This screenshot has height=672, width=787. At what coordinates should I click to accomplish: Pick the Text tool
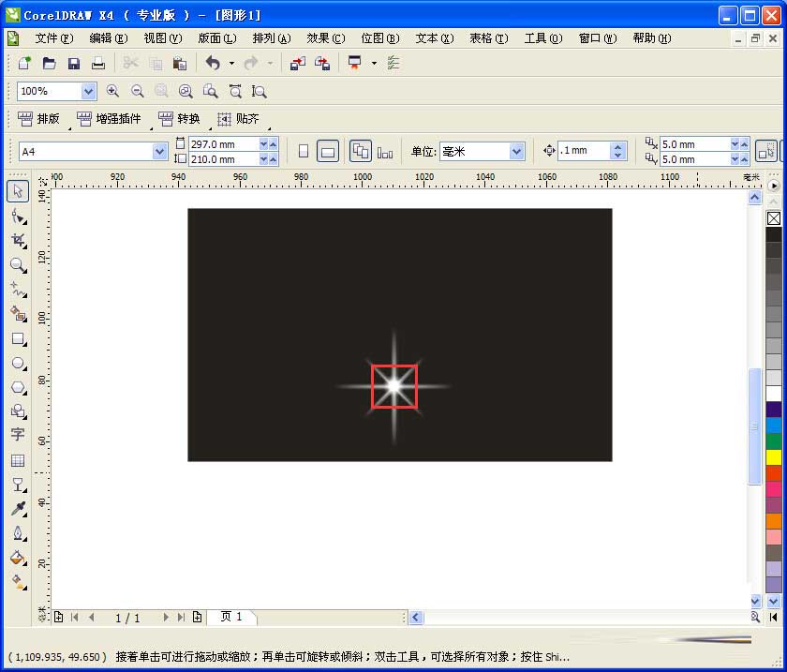(17, 436)
